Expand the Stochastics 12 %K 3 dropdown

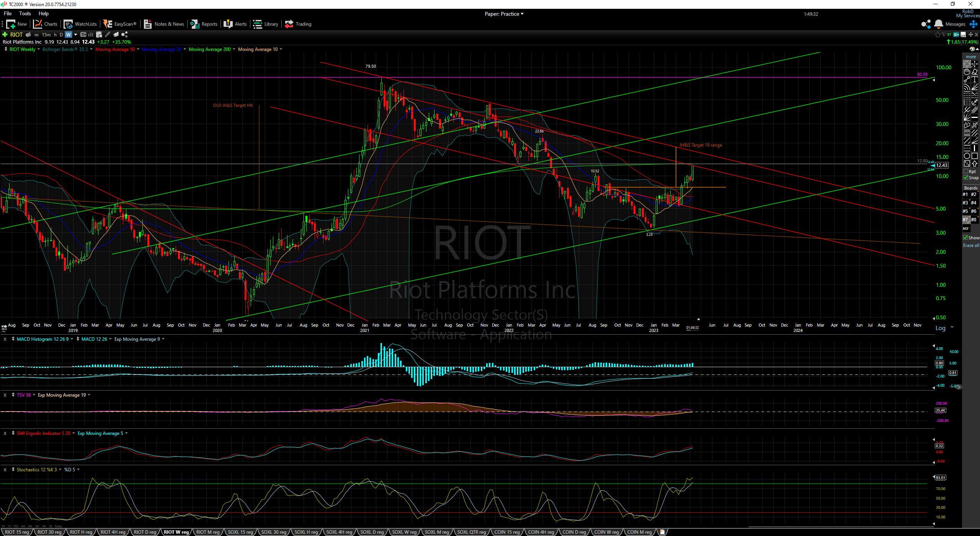point(60,470)
